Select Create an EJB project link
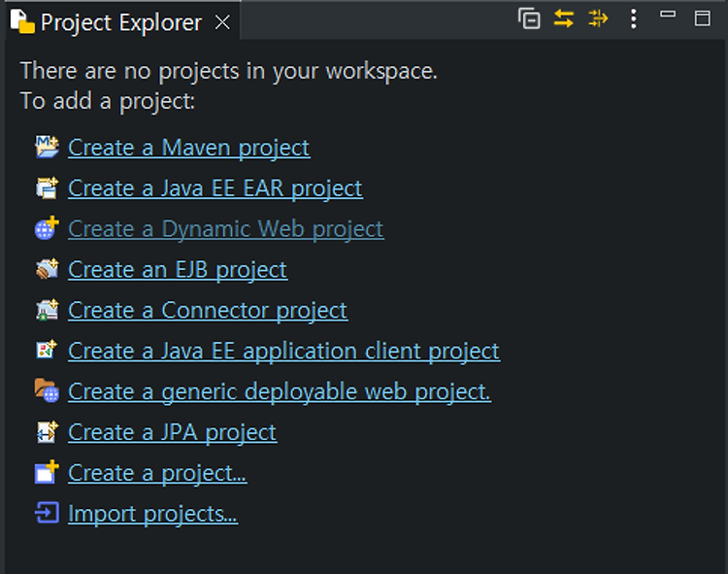 pos(178,270)
